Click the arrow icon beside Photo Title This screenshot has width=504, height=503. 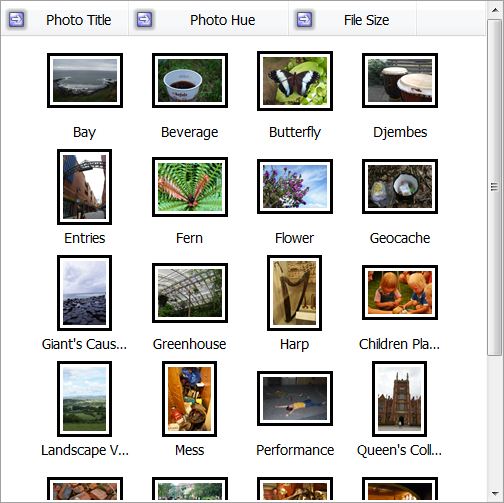tap(16, 19)
